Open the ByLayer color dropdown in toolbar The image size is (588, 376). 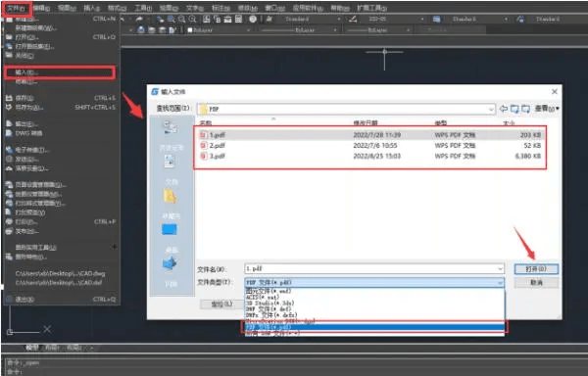tap(219, 30)
